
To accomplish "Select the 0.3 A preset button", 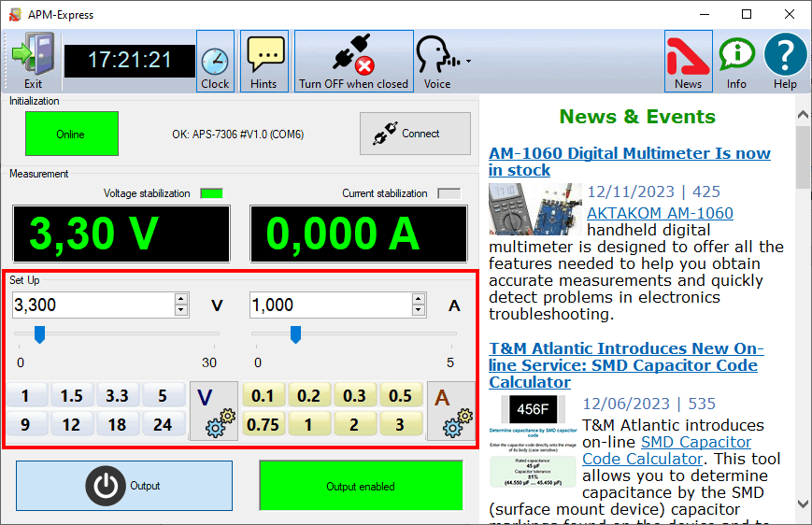I will point(354,396).
